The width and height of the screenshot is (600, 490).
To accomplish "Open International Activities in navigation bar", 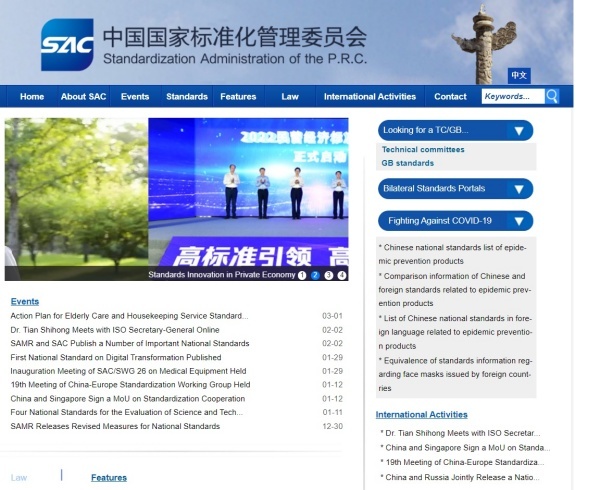I will click(370, 97).
